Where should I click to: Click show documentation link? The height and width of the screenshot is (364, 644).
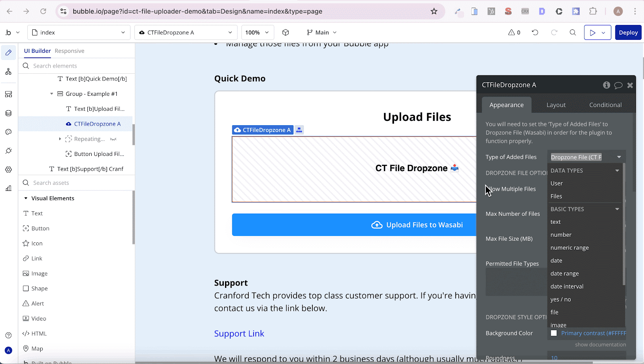click(x=600, y=345)
